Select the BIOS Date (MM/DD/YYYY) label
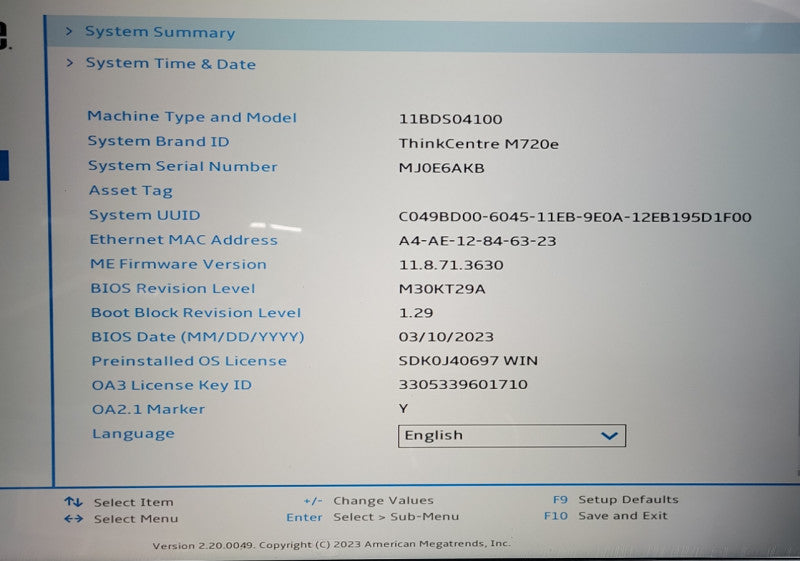Image resolution: width=800 pixels, height=561 pixels. pyautogui.click(x=197, y=337)
